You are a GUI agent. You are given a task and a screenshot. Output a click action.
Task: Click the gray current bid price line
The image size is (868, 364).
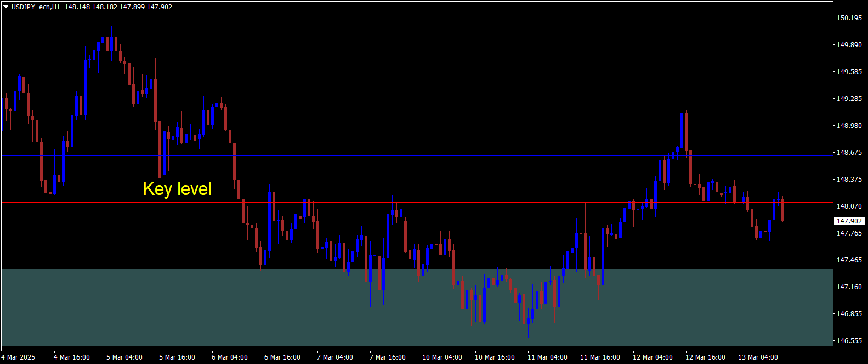pyautogui.click(x=417, y=221)
